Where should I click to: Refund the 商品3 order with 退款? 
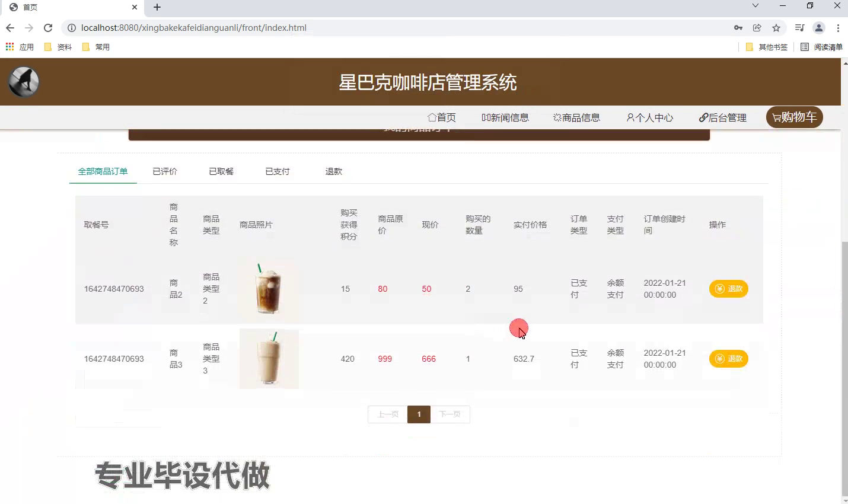(729, 359)
